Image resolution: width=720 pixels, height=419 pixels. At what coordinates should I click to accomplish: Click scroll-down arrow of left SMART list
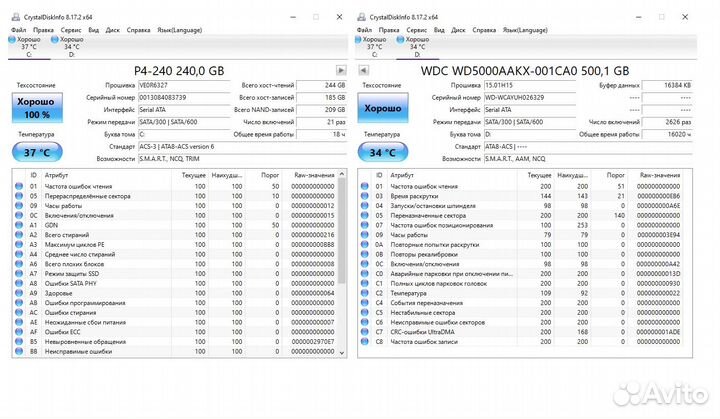coord(342,353)
